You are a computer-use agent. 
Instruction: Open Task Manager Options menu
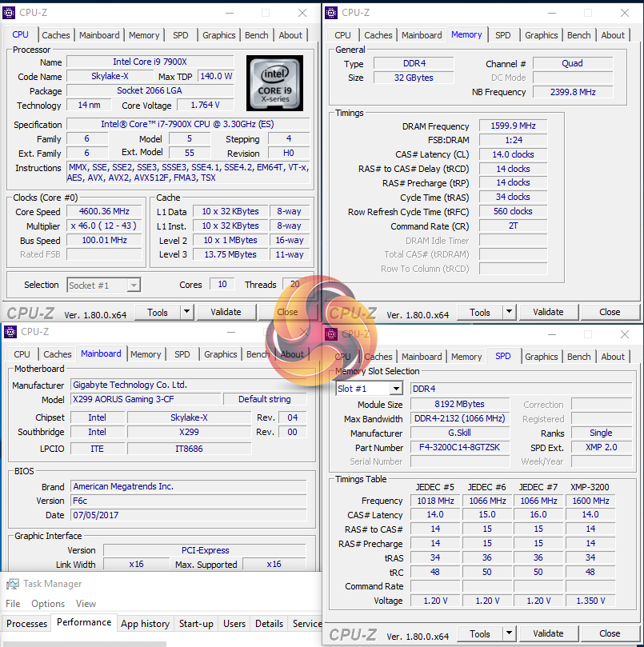click(48, 604)
